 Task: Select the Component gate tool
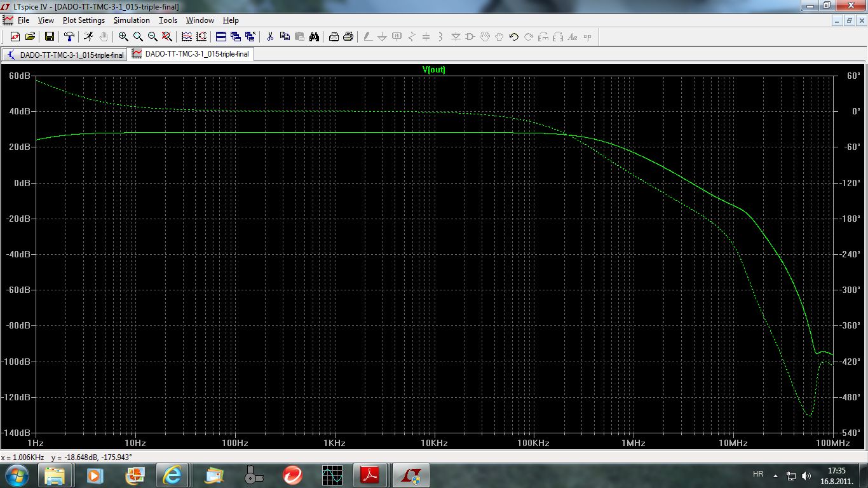pos(470,37)
